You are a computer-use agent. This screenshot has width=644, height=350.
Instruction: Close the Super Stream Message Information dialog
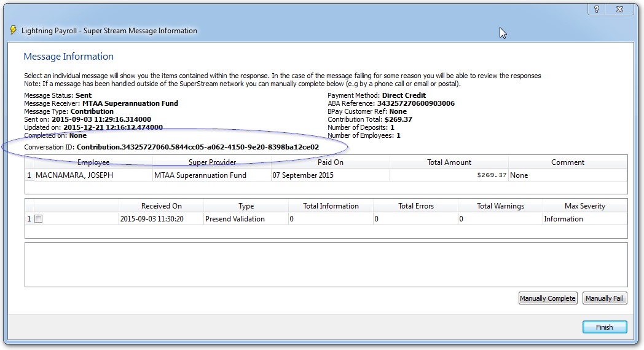click(620, 9)
